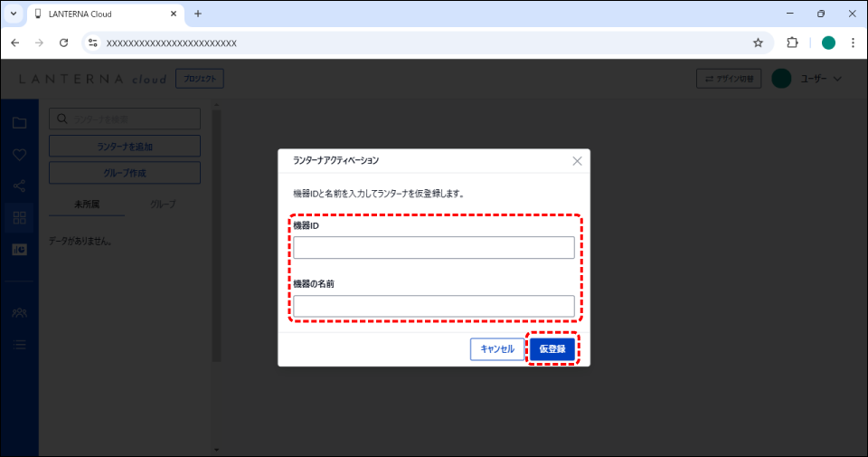Screen dimensions: 868x457
Task: Reload the page with refresh button
Action: click(x=63, y=43)
